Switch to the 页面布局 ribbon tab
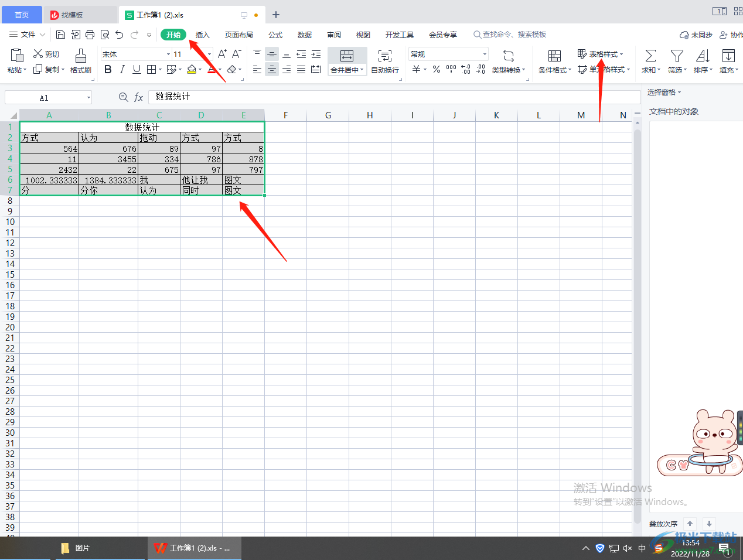The image size is (743, 560). pyautogui.click(x=239, y=35)
